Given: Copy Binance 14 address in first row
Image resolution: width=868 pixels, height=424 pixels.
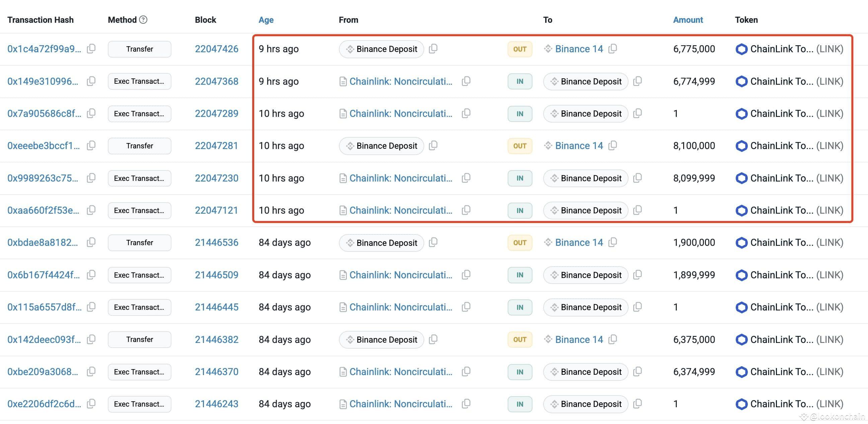Looking at the screenshot, I should [613, 49].
